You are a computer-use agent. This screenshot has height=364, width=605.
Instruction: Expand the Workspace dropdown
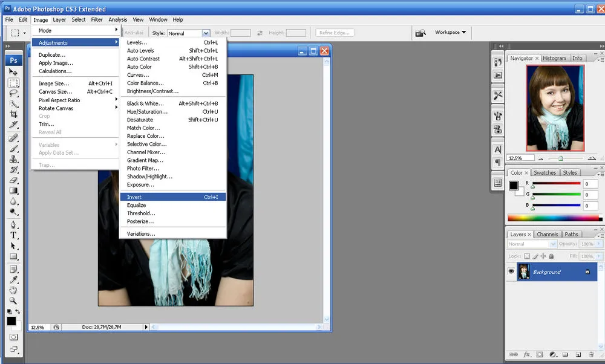coord(450,33)
